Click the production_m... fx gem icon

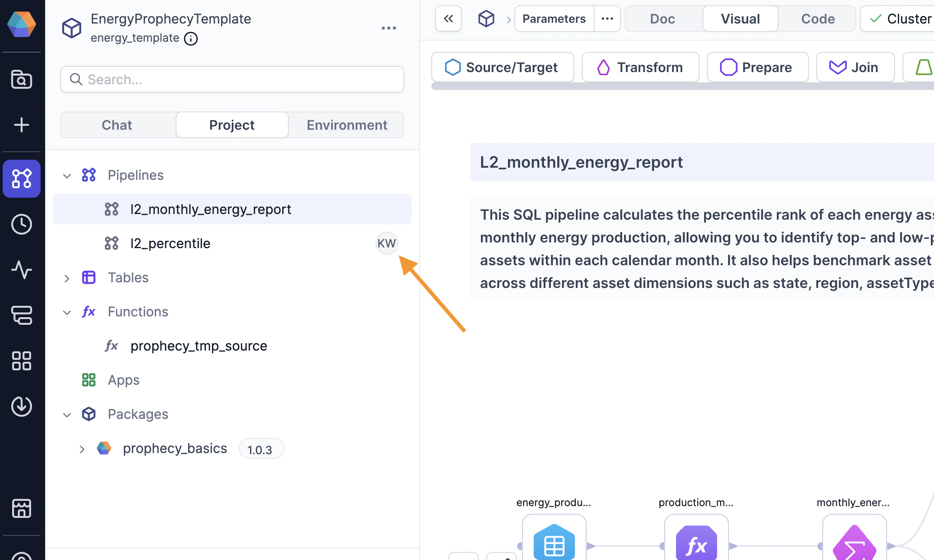[x=697, y=543]
